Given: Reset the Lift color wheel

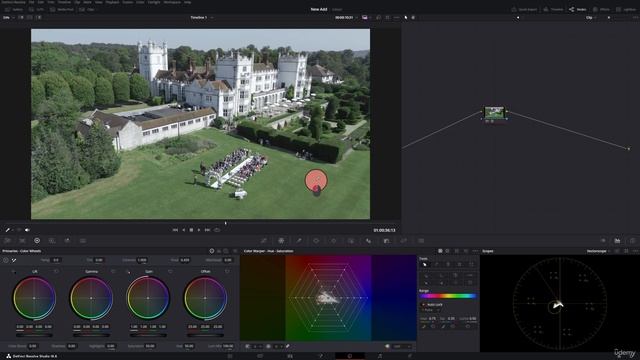Looking at the screenshot, I should click(56, 271).
